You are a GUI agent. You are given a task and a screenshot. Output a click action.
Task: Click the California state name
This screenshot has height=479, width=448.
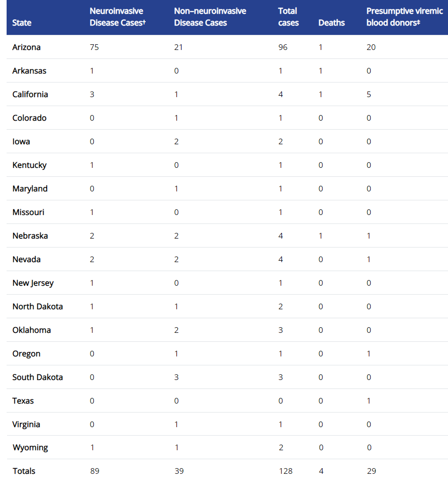pos(30,94)
